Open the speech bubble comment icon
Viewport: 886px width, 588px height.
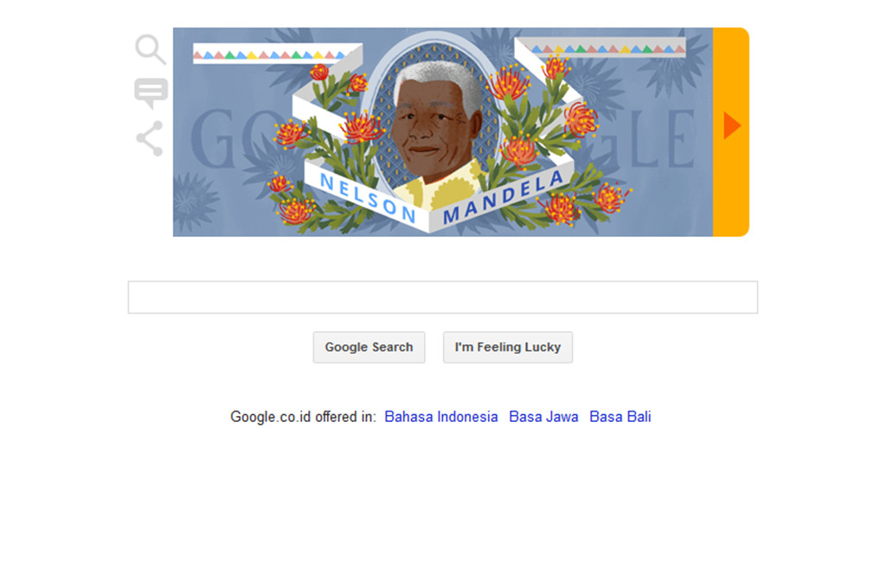point(151,93)
